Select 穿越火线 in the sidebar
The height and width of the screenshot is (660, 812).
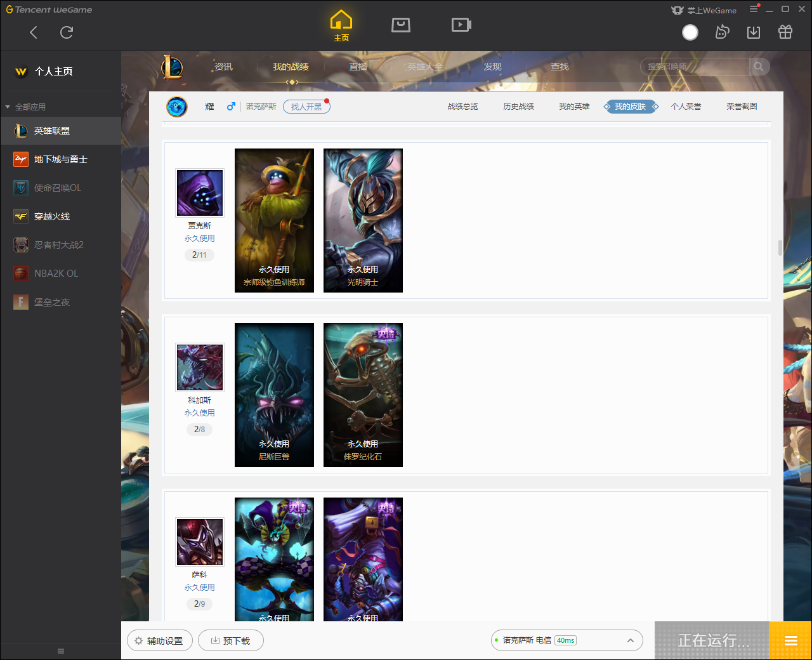point(60,216)
